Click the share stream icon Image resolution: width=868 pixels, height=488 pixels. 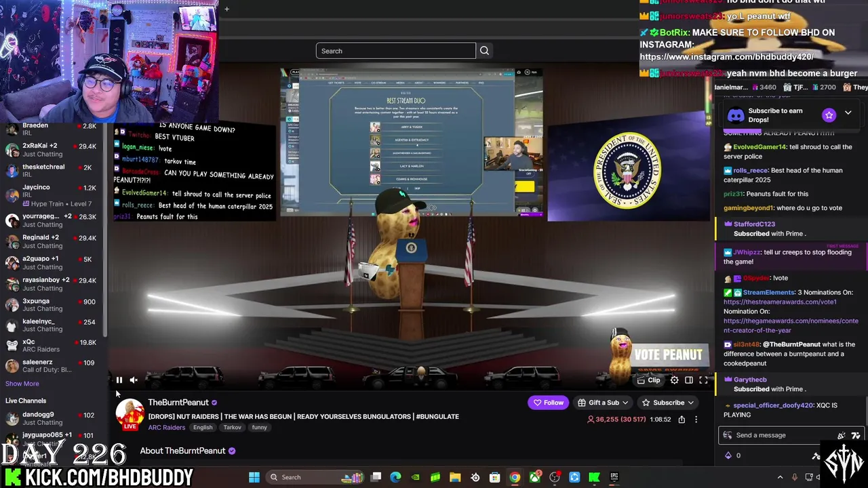point(681,420)
